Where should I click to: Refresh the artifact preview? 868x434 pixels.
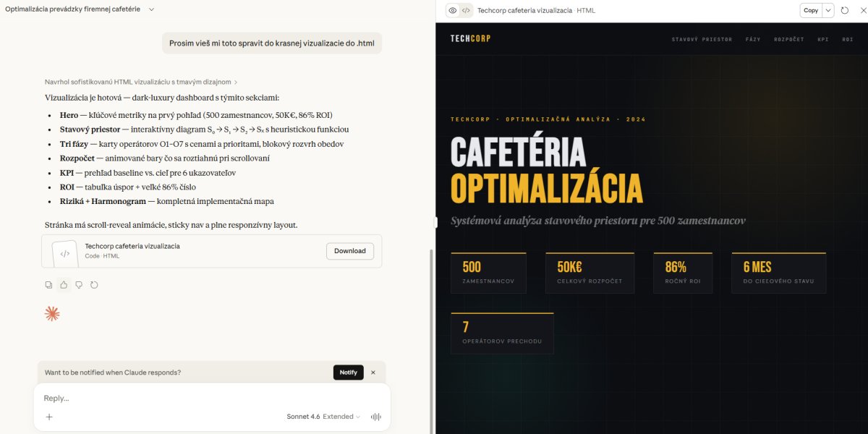(844, 11)
